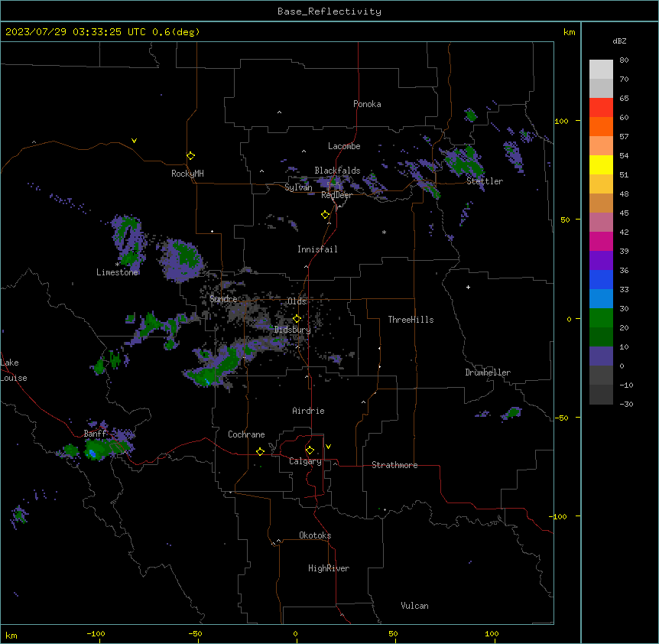Image resolution: width=659 pixels, height=644 pixels.
Task: Click the yellow station marker above Calgary label
Action: (x=310, y=450)
